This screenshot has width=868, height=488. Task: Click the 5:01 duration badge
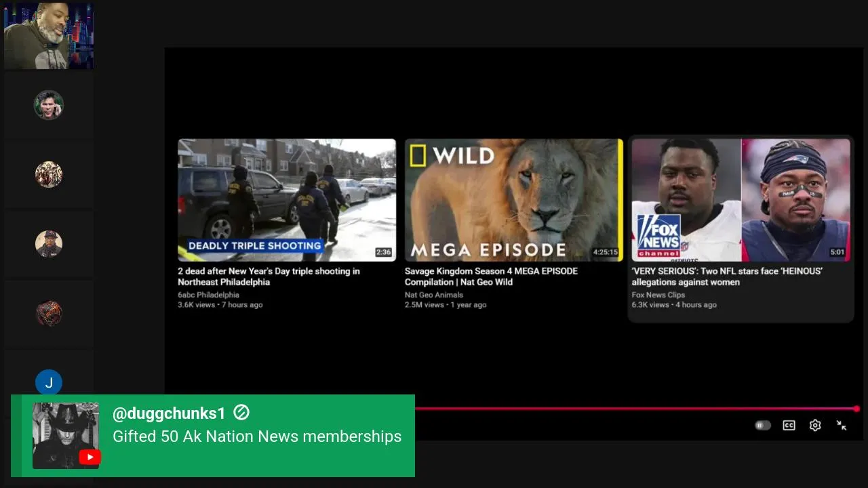(837, 252)
